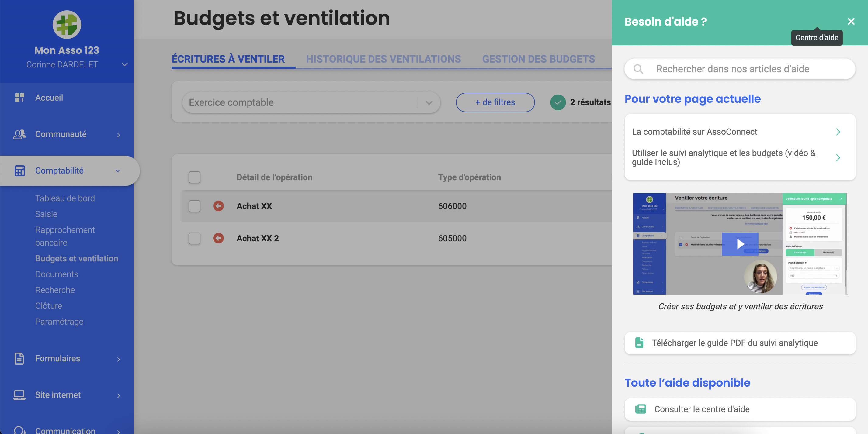Screen dimensions: 868x434
Task: Click the magnifier icon in help search
Action: click(638, 69)
